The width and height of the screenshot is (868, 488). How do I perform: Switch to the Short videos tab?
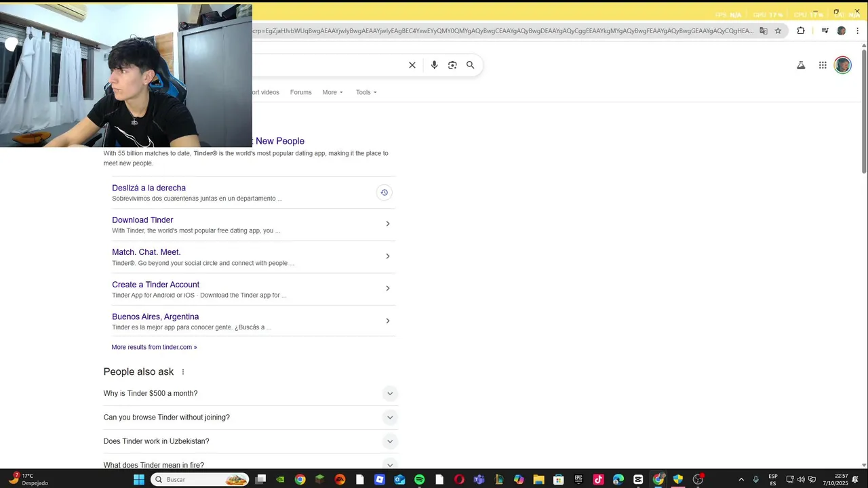pyautogui.click(x=265, y=92)
